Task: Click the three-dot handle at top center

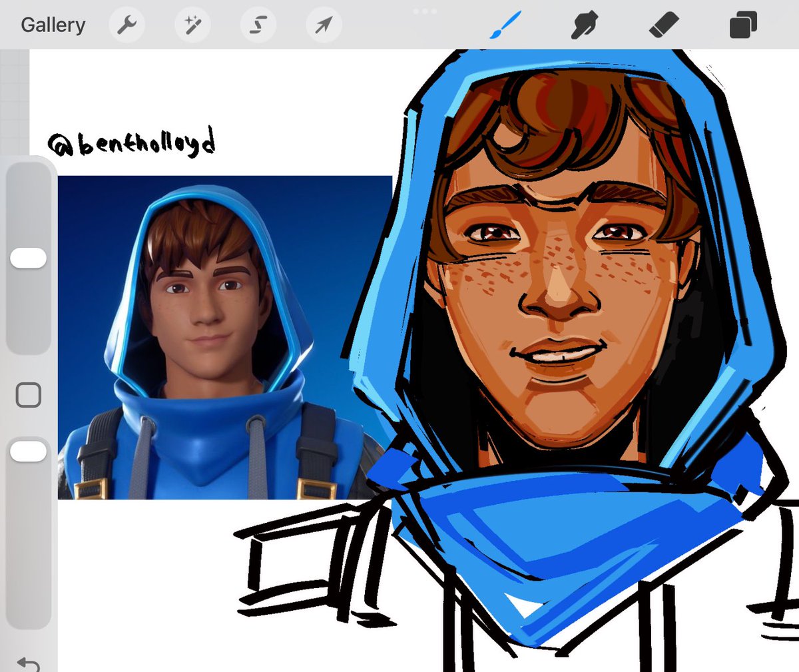Action: click(425, 11)
